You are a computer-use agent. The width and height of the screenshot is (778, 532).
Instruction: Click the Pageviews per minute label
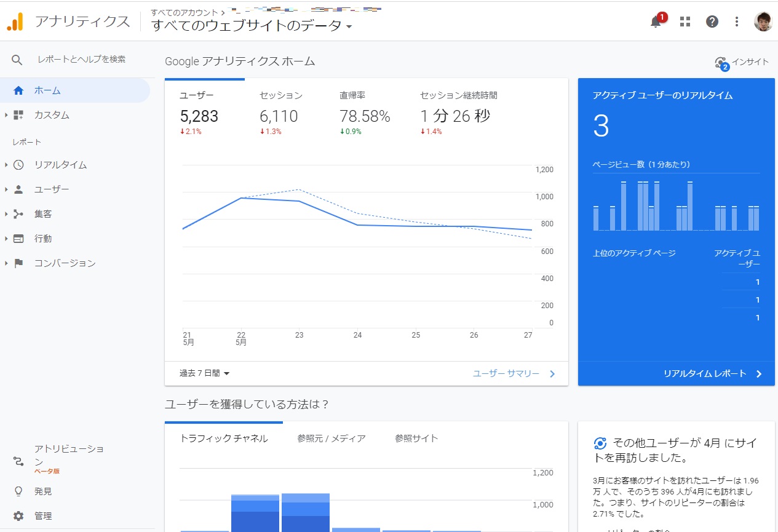641,165
